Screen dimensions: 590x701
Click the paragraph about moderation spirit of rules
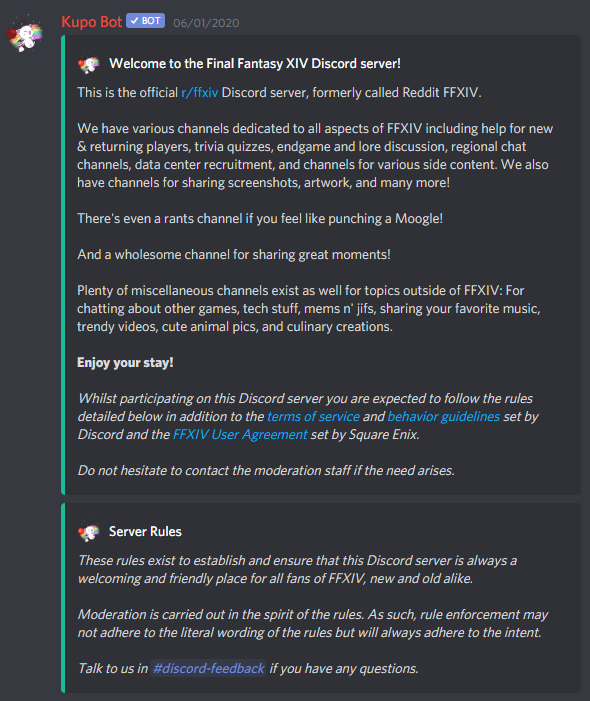tap(313, 623)
